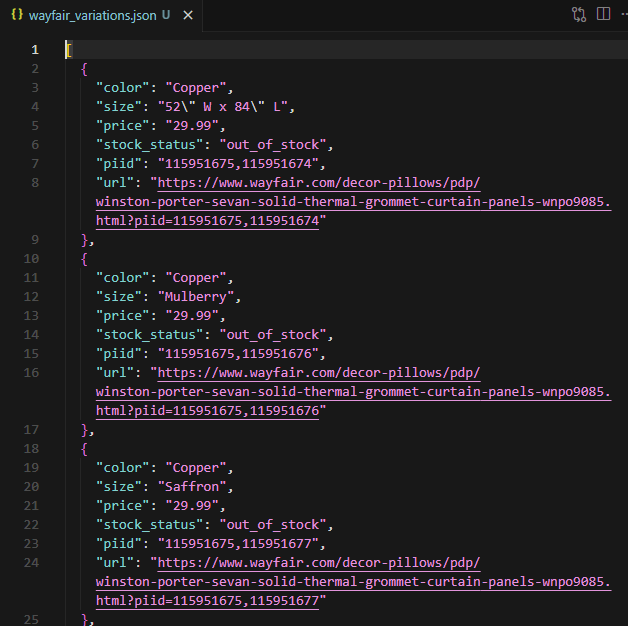Click the JSON braces file icon on the tab
This screenshot has height=626, width=628.
[17, 15]
